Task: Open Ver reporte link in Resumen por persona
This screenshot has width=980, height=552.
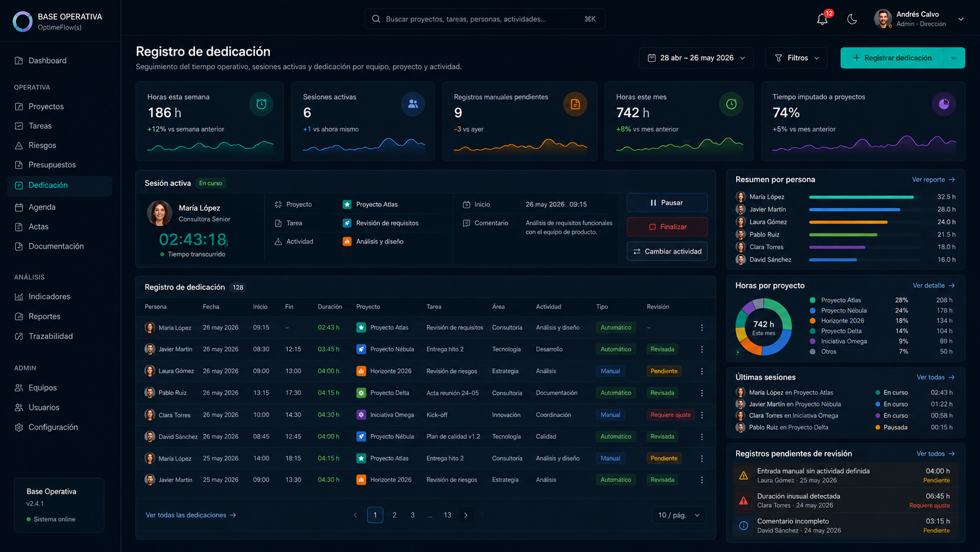Action: coord(933,180)
